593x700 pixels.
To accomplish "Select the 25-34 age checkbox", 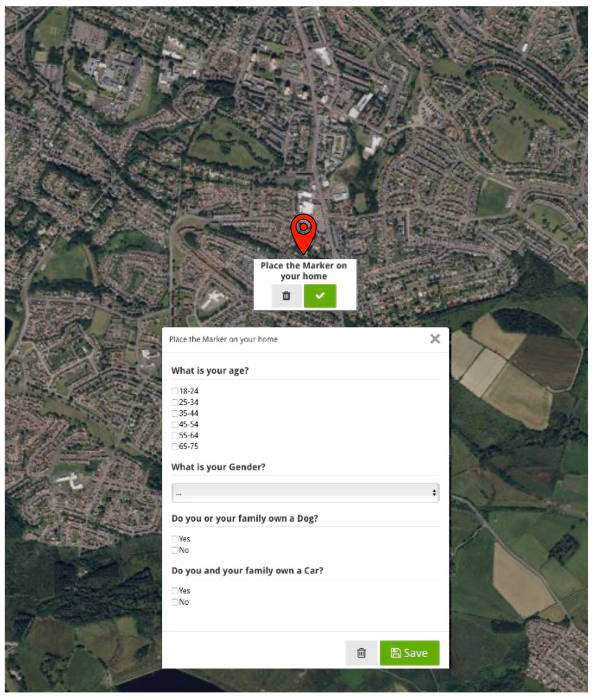I will click(175, 402).
